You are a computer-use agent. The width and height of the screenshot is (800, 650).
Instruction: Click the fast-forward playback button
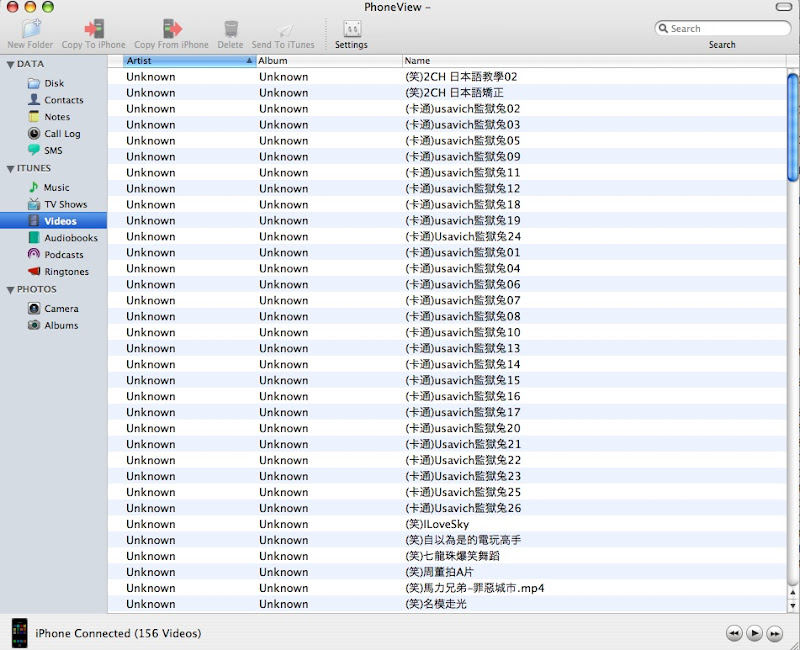click(774, 633)
